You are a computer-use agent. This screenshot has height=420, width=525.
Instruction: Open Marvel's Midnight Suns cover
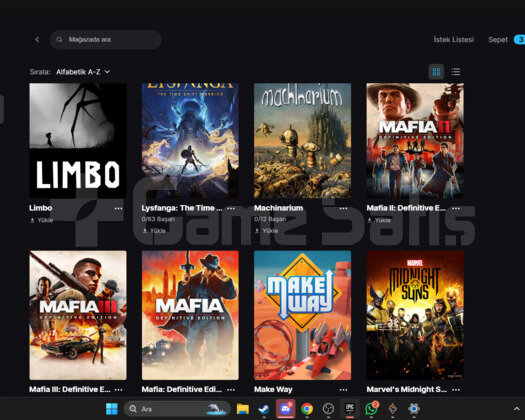click(x=415, y=315)
